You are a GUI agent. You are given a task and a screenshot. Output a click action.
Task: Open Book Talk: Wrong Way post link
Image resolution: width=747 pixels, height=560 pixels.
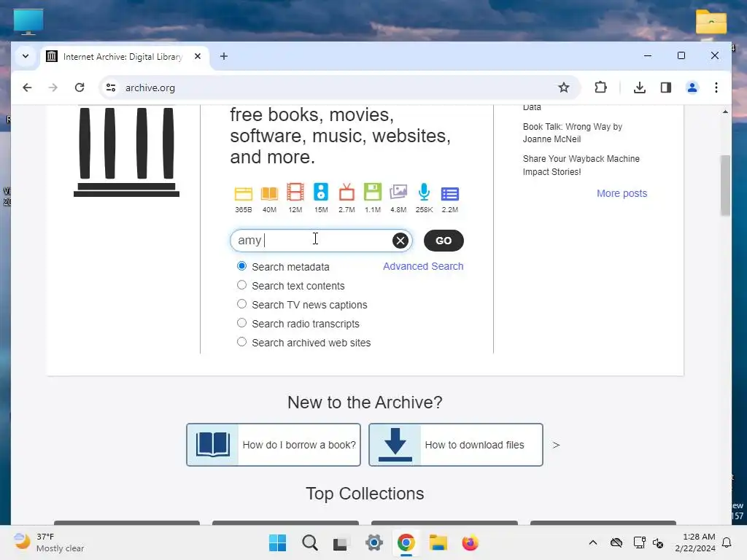pyautogui.click(x=572, y=133)
